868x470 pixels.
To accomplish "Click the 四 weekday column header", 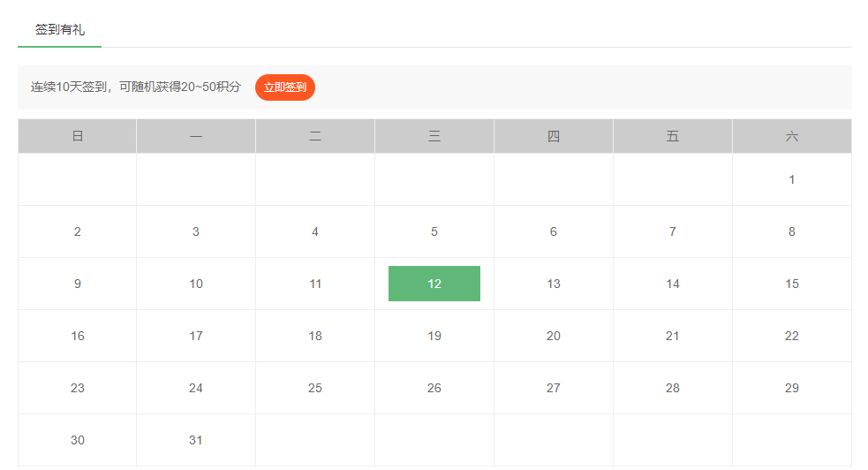I will click(x=554, y=136).
